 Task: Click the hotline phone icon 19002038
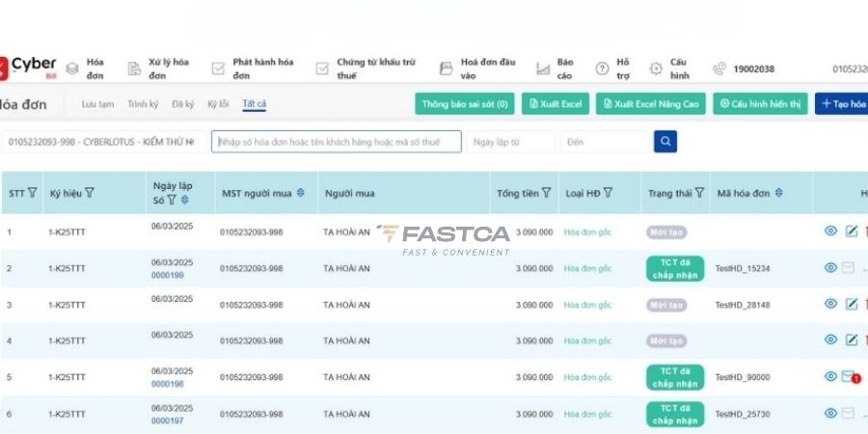click(x=719, y=68)
